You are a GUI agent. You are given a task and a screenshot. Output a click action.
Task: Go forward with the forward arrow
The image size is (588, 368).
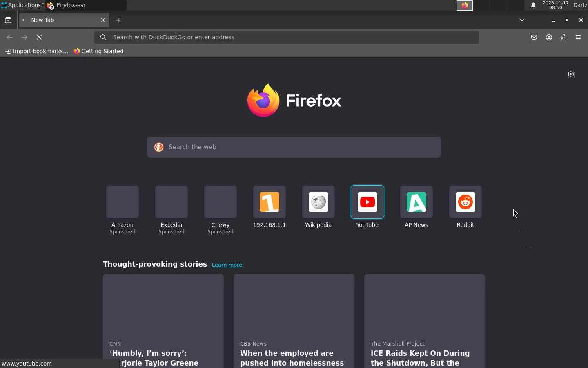pyautogui.click(x=24, y=37)
